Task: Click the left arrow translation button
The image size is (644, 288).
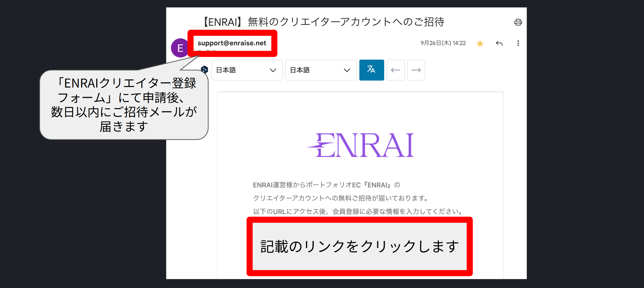Action: click(396, 70)
